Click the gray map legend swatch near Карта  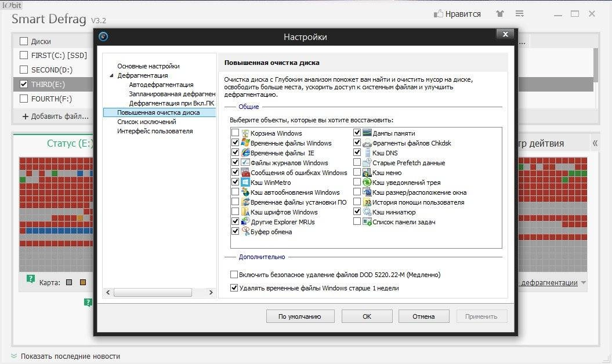tap(69, 282)
